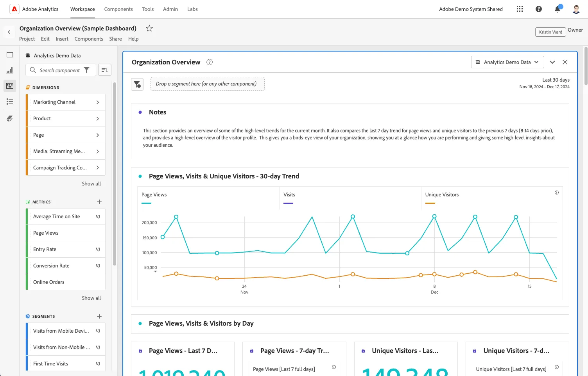Click the Kristin Ward owner button
588x376 pixels.
pyautogui.click(x=550, y=32)
